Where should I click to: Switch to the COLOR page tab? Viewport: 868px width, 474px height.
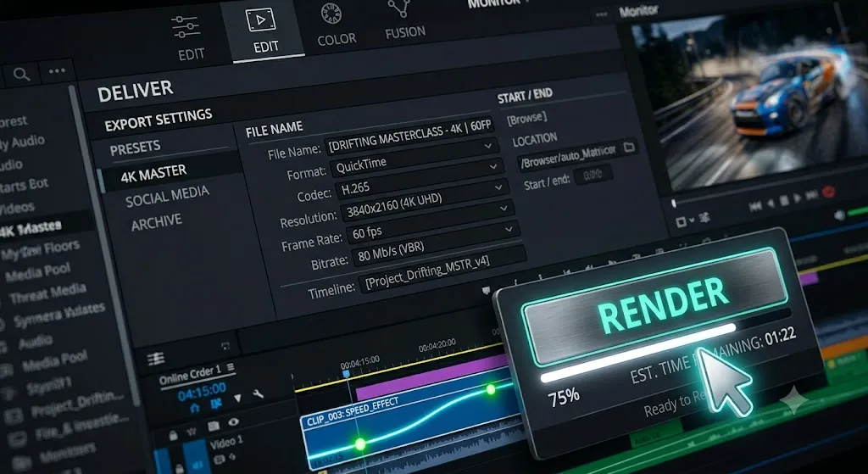point(335,25)
